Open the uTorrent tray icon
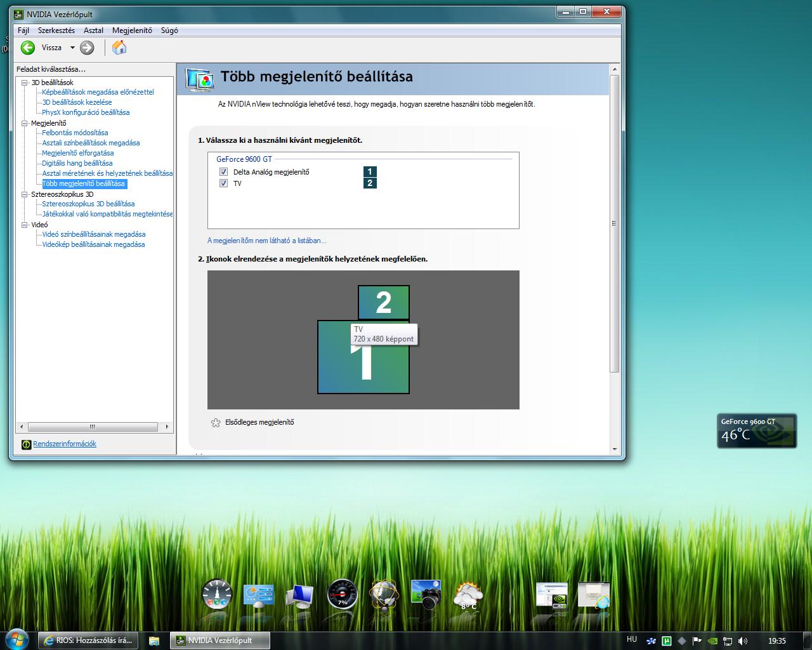The width and height of the screenshot is (812, 650). pos(667,641)
